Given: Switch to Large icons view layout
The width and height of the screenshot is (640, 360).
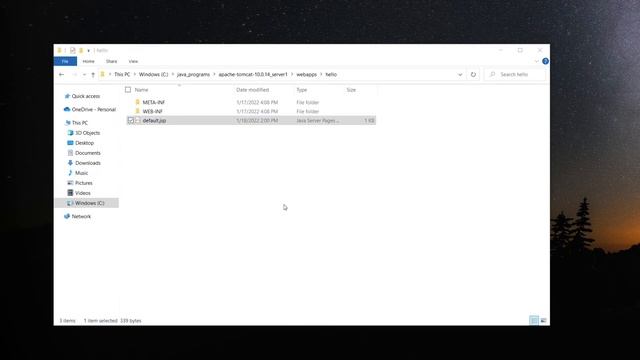Looking at the screenshot, I should 543,320.
